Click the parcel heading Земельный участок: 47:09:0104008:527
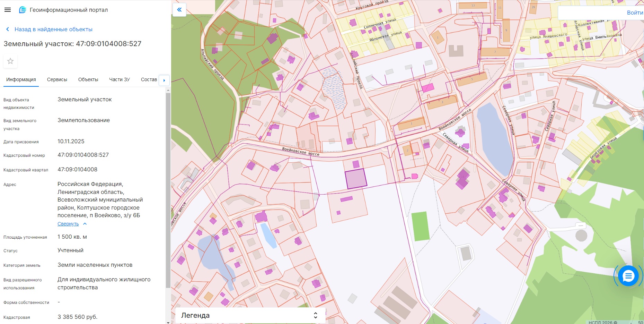 72,44
